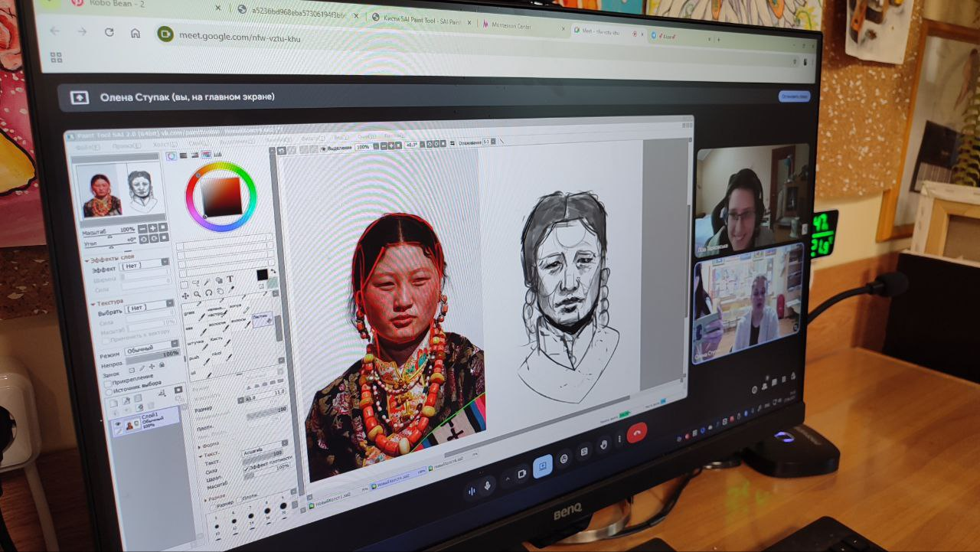Click the color wheel mode icon in SAI

tap(171, 156)
